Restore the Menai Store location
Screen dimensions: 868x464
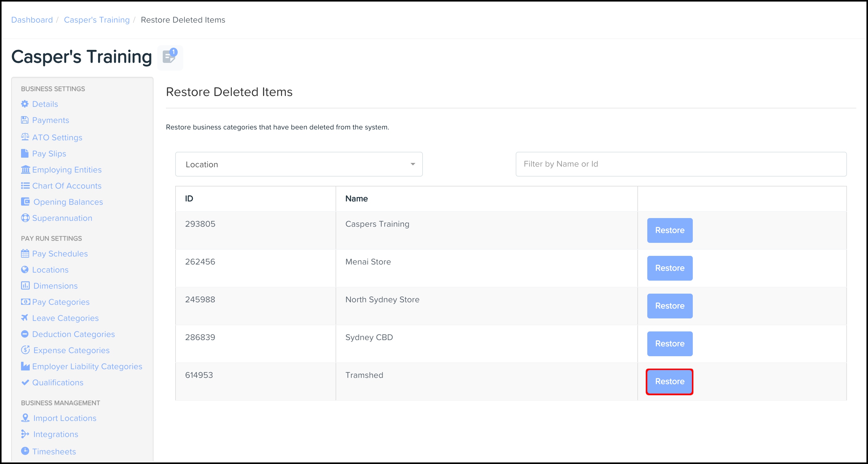[669, 268]
